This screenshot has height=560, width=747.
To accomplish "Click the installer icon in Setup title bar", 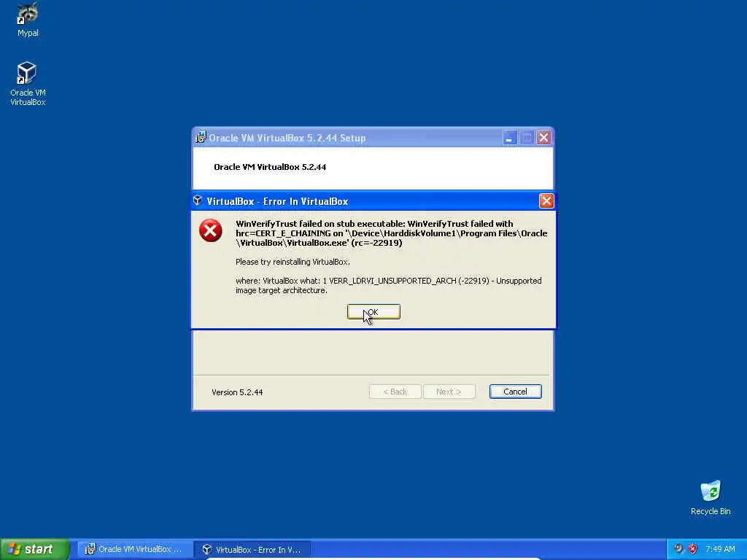I will (201, 138).
